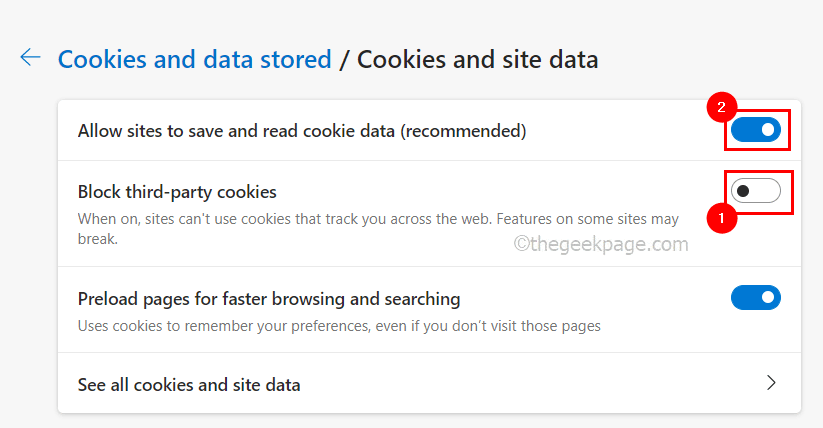823x428 pixels.
Task: Click the 'thegeekpage.com' watermark text
Action: click(x=610, y=243)
